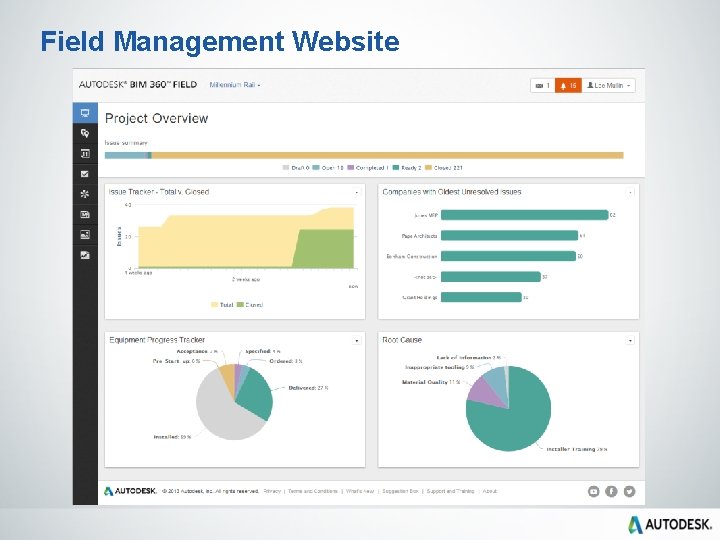This screenshot has width=720, height=540.
Task: Open the Terms and Conditions link
Action: (x=313, y=491)
